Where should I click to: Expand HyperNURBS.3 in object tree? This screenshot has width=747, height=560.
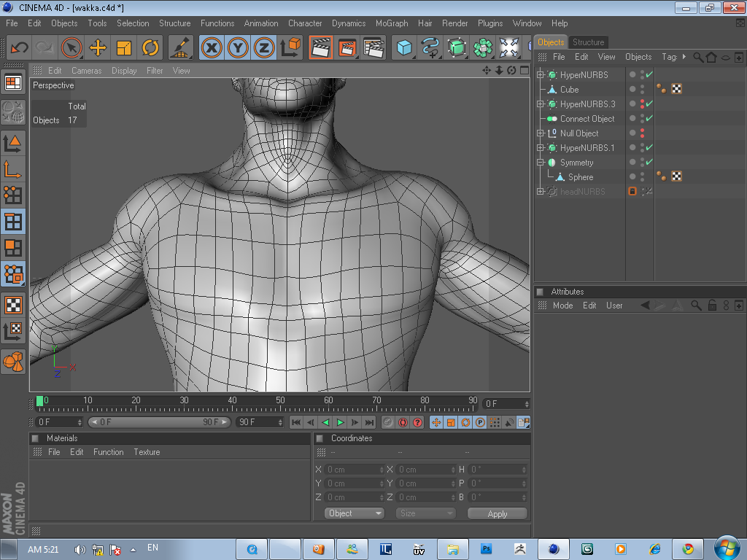[x=540, y=104]
